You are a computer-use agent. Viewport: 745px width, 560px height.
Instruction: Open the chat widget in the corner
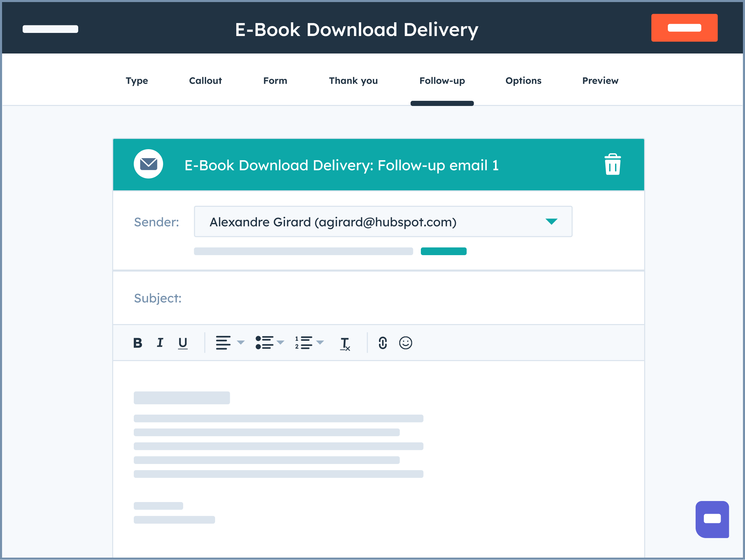tap(712, 519)
